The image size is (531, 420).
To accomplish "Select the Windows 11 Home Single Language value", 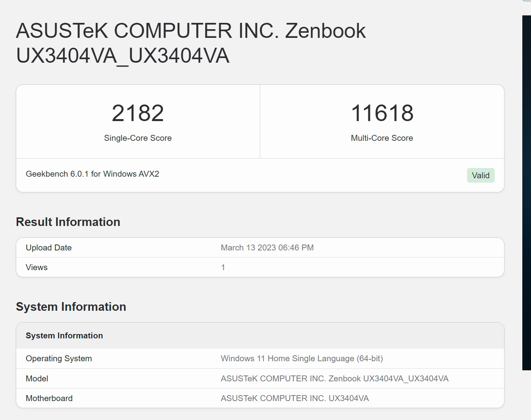I will (302, 358).
